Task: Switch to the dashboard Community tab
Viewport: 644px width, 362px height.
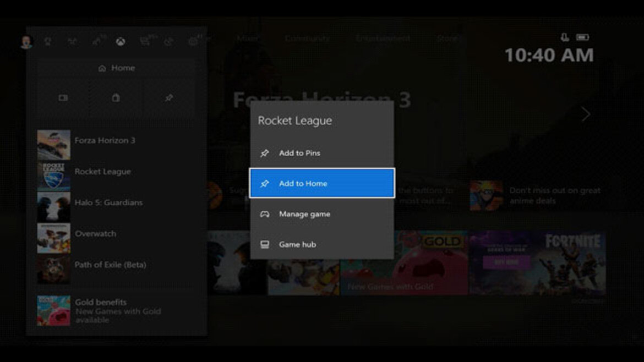Action: (x=307, y=38)
